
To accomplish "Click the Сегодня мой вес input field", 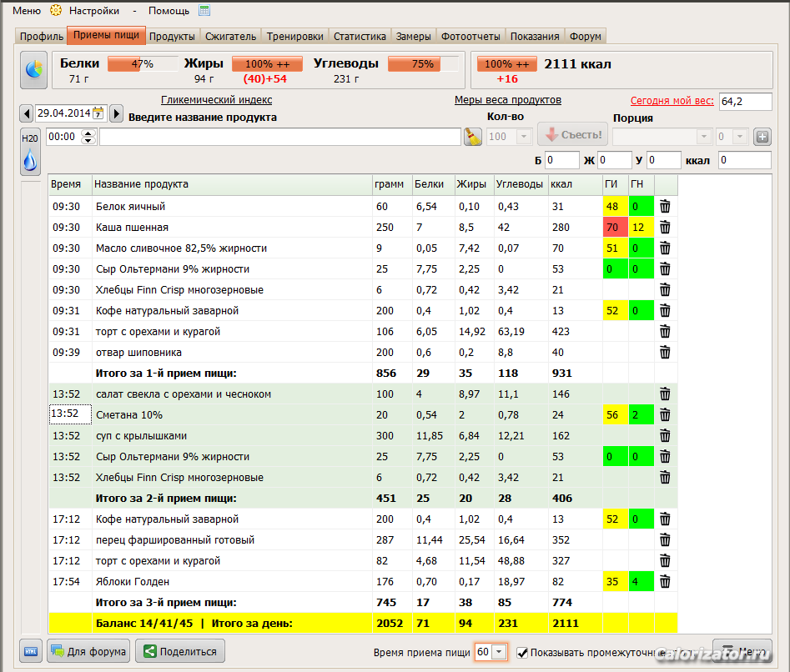I will pyautogui.click(x=745, y=101).
